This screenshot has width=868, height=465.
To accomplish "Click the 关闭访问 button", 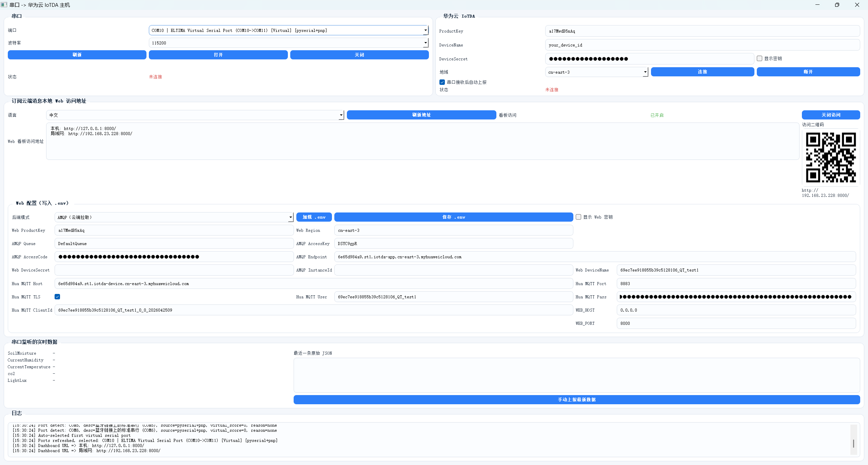I will click(x=831, y=115).
